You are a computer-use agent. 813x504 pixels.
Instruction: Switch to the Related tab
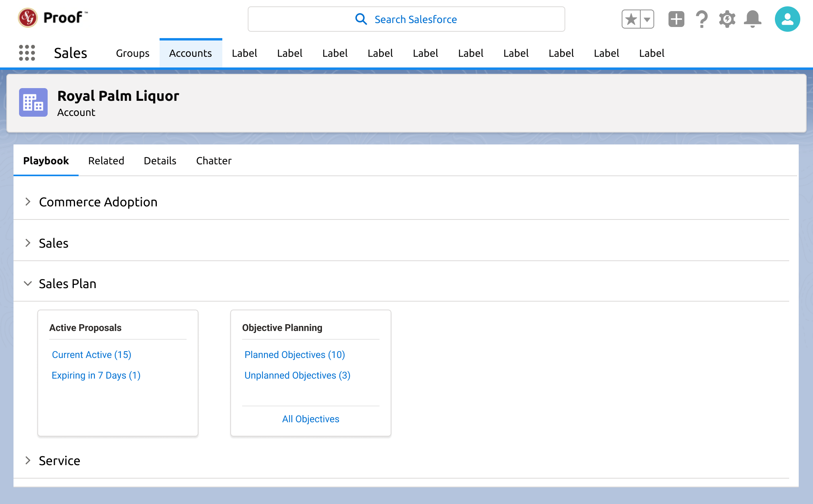coord(106,161)
